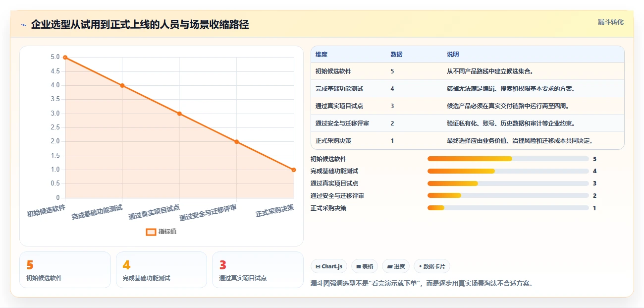Image resolution: width=644 pixels, height=308 pixels.
Task: Click the description starting with 候选产品必须在真实交付链路
Action: (x=508, y=106)
